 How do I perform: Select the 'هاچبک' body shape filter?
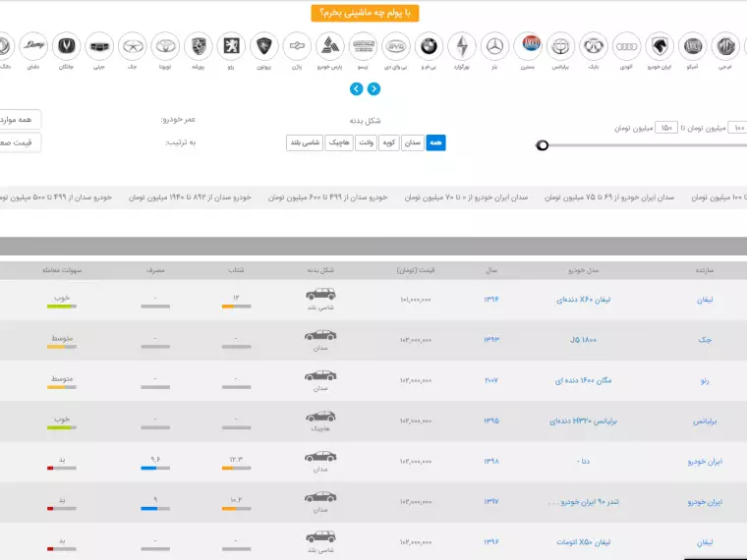339,142
